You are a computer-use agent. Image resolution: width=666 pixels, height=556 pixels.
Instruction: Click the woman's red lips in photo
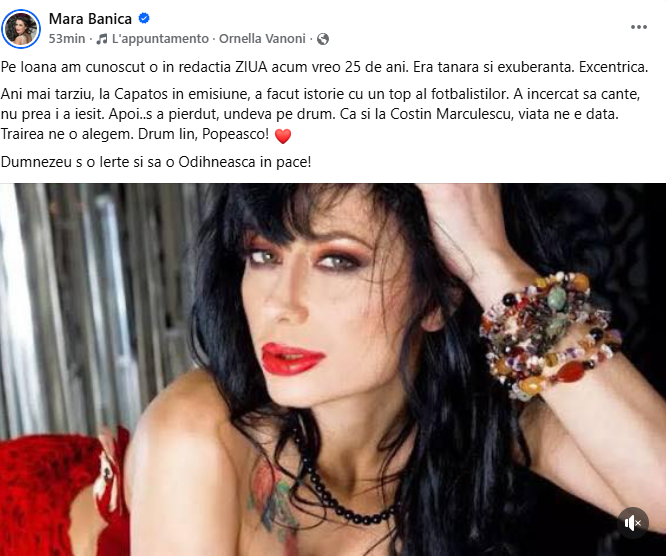pyautogui.click(x=292, y=359)
